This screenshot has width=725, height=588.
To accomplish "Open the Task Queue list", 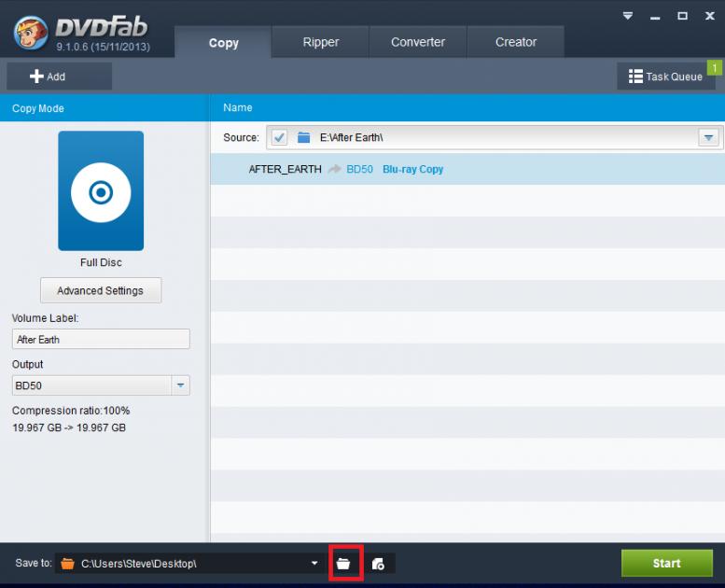I will 664,77.
